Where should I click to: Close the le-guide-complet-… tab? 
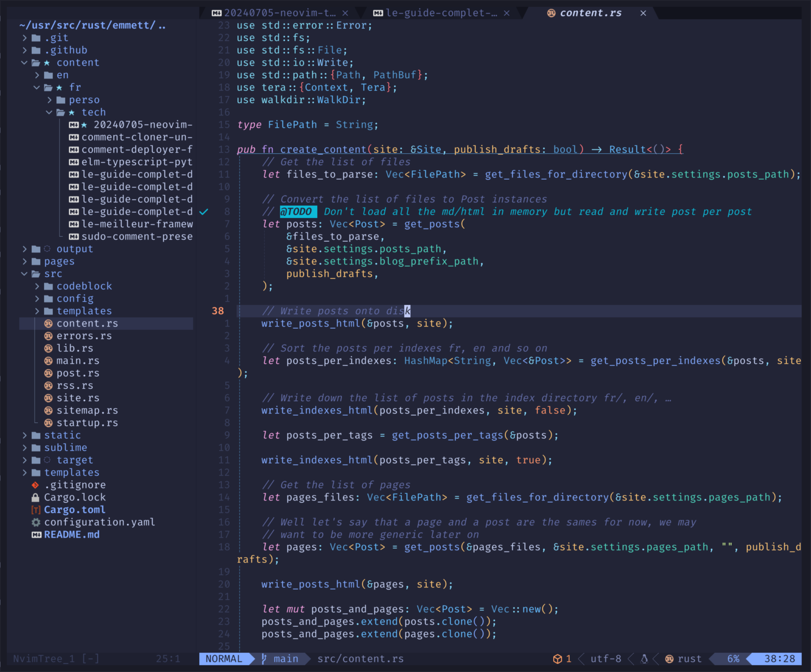click(507, 13)
